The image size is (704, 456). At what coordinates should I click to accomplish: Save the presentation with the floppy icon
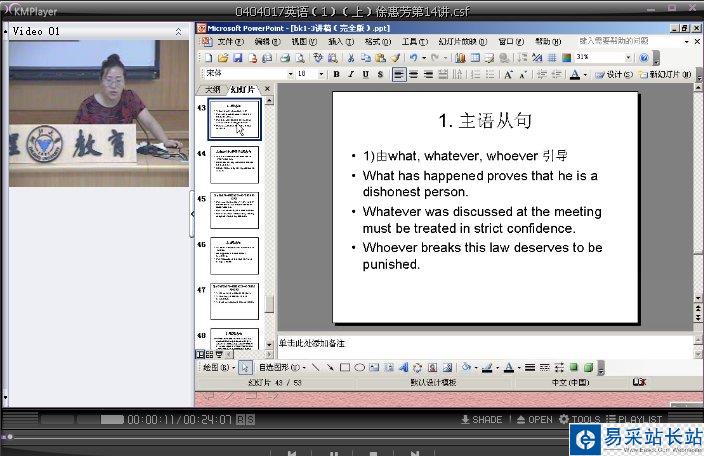(238, 57)
